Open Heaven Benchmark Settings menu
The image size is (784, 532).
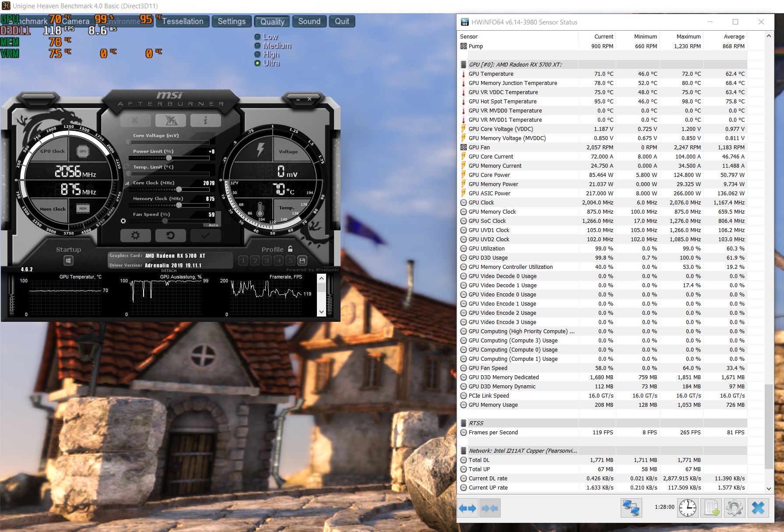pos(232,21)
